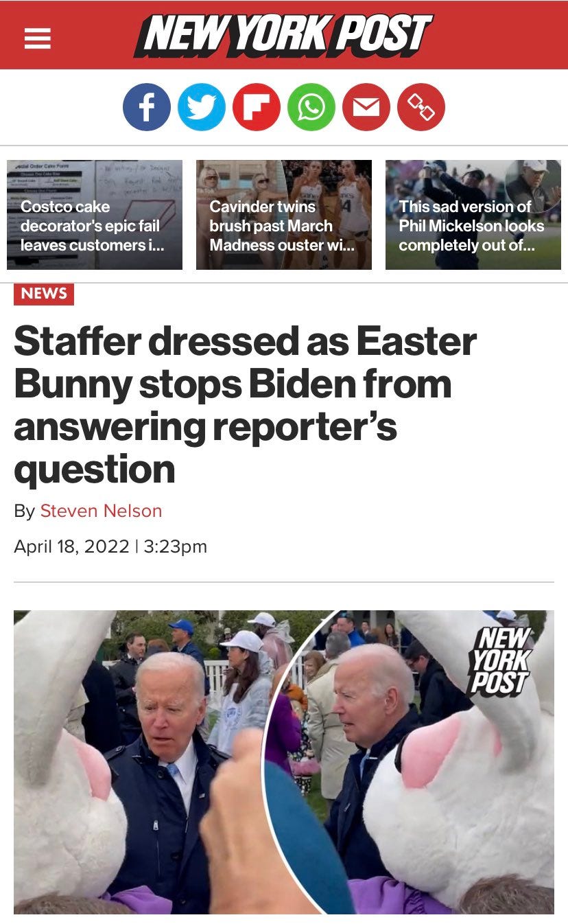Tap the circular inset photo of Biden
Viewport: 568px width, 924px height.
pos(412,762)
